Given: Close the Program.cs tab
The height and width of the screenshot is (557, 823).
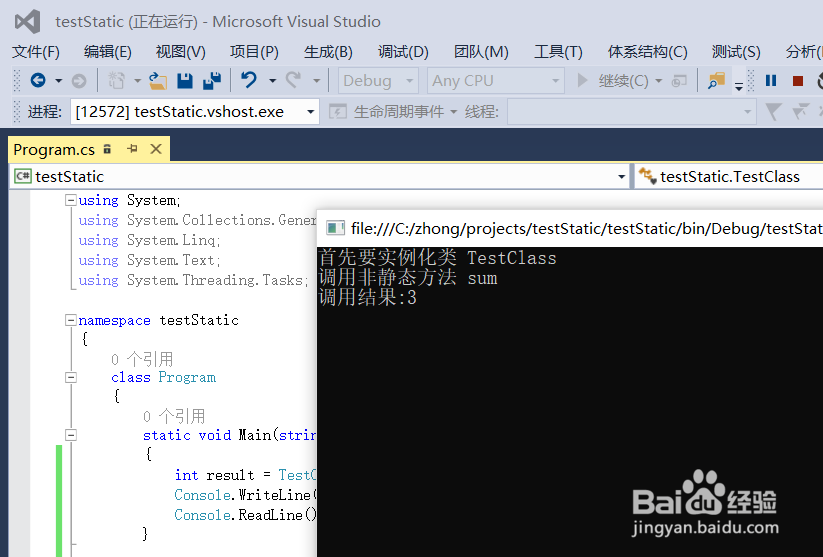Looking at the screenshot, I should [x=156, y=149].
